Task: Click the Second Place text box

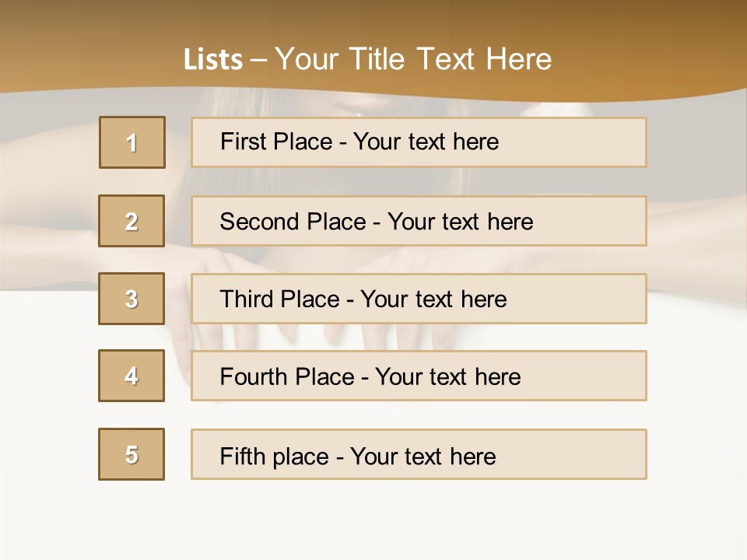Action: pos(419,221)
